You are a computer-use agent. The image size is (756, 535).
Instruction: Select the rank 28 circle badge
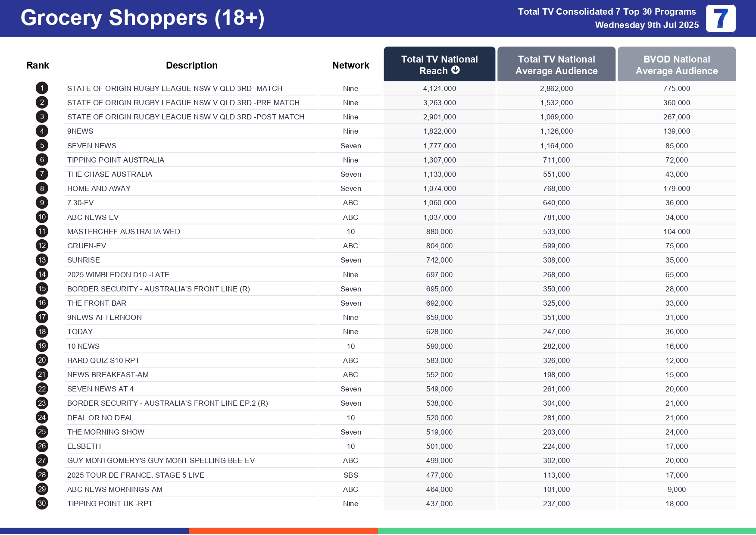(42, 475)
